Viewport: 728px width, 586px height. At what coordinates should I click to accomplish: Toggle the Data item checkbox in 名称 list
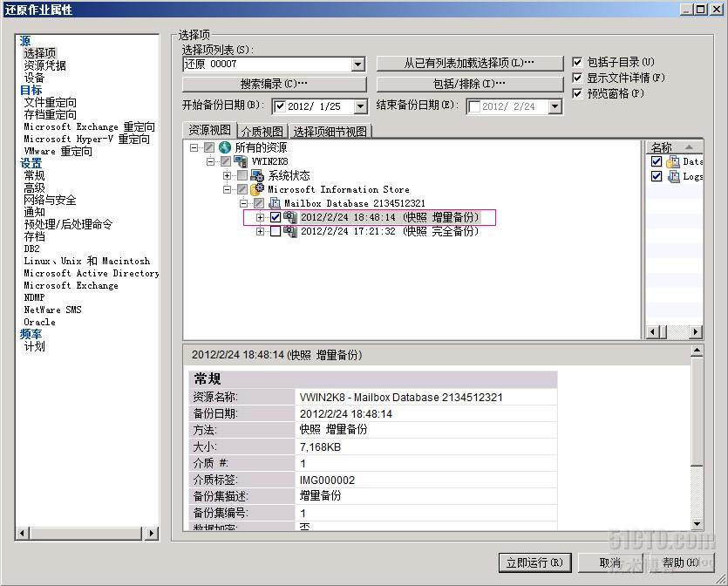657,161
